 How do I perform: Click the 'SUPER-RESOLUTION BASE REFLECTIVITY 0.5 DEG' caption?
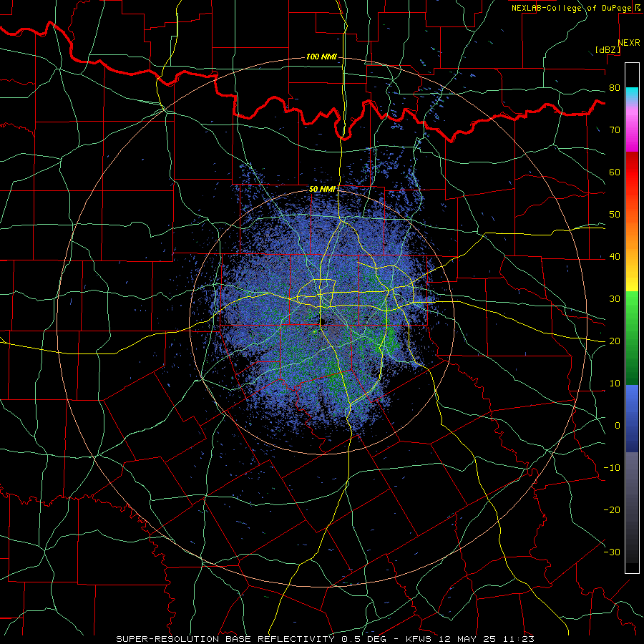click(251, 639)
